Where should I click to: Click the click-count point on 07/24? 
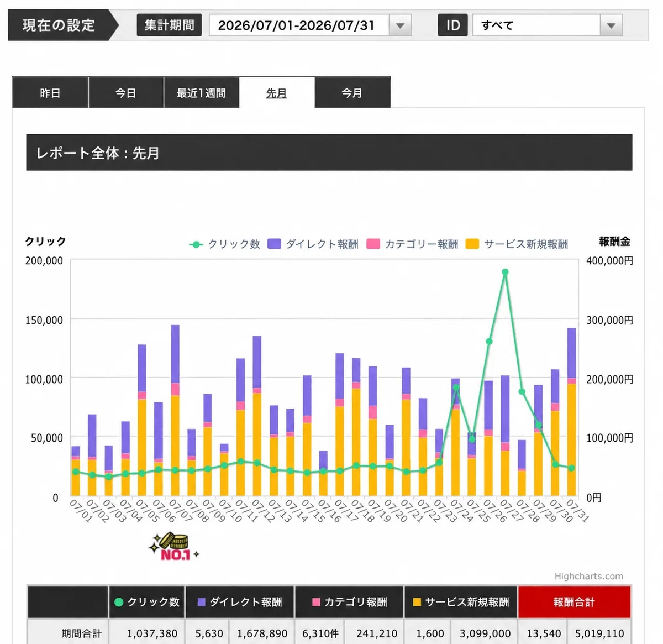pos(456,388)
